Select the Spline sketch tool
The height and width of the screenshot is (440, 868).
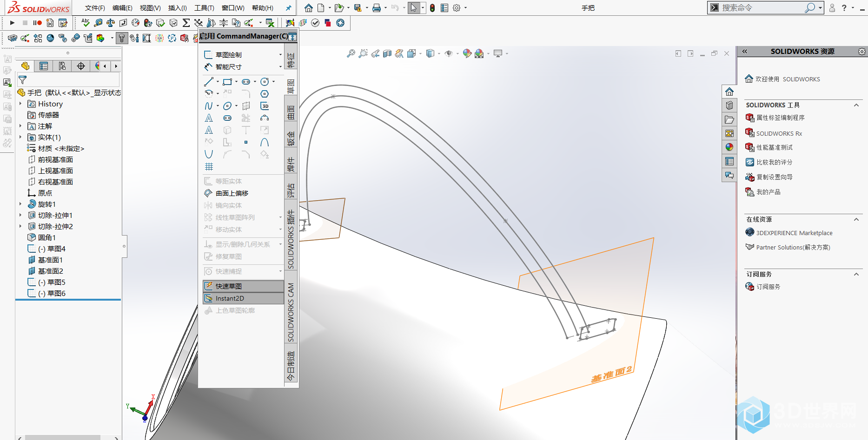click(209, 106)
